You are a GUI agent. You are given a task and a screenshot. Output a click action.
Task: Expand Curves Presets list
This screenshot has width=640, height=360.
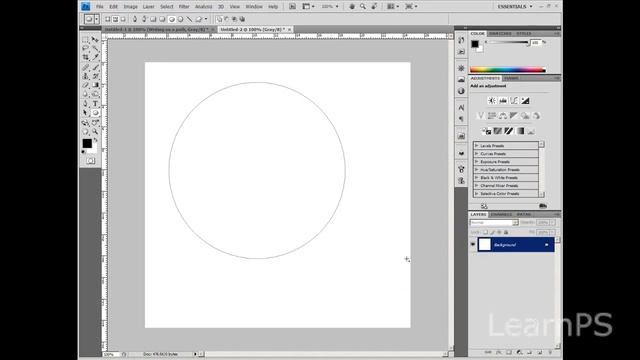tap(476, 153)
